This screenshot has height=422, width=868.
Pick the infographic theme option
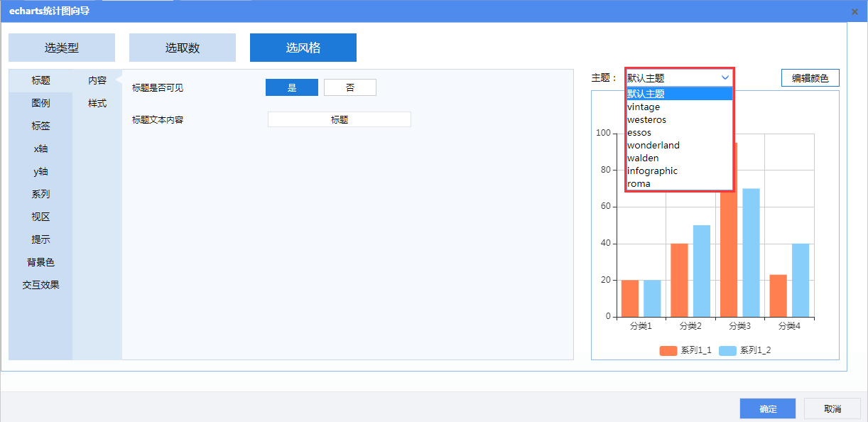click(652, 171)
